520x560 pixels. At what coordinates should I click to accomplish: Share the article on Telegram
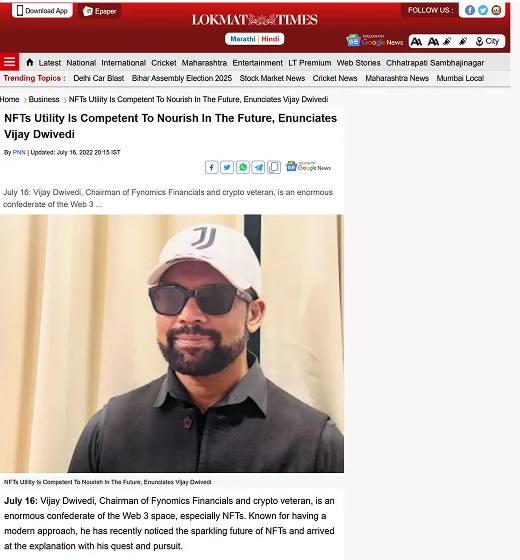(x=258, y=167)
